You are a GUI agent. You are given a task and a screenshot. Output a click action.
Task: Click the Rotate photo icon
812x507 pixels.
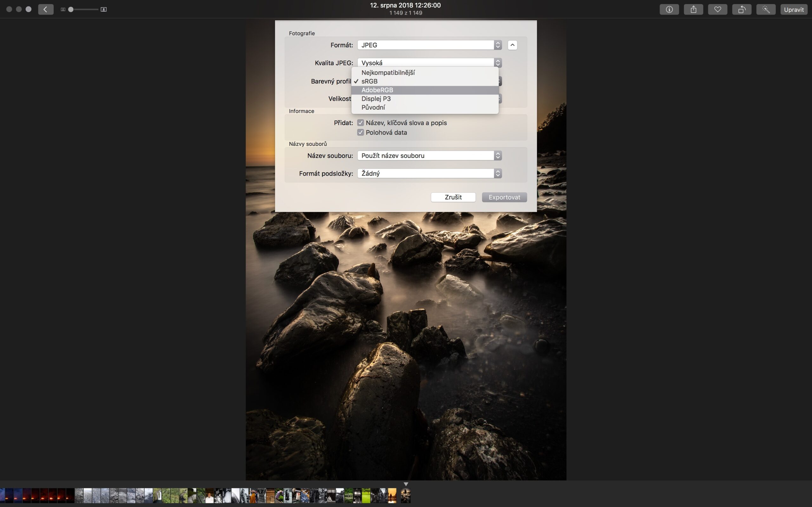tap(742, 10)
